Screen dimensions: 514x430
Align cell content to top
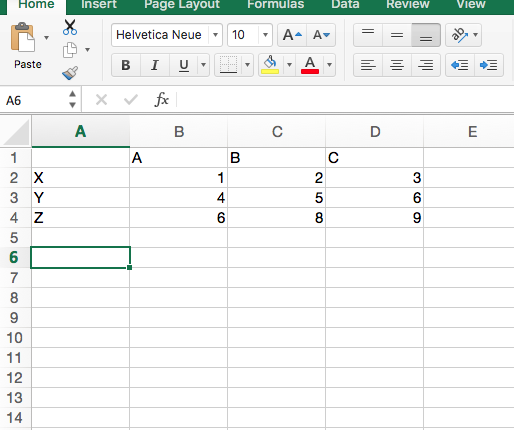pos(368,35)
